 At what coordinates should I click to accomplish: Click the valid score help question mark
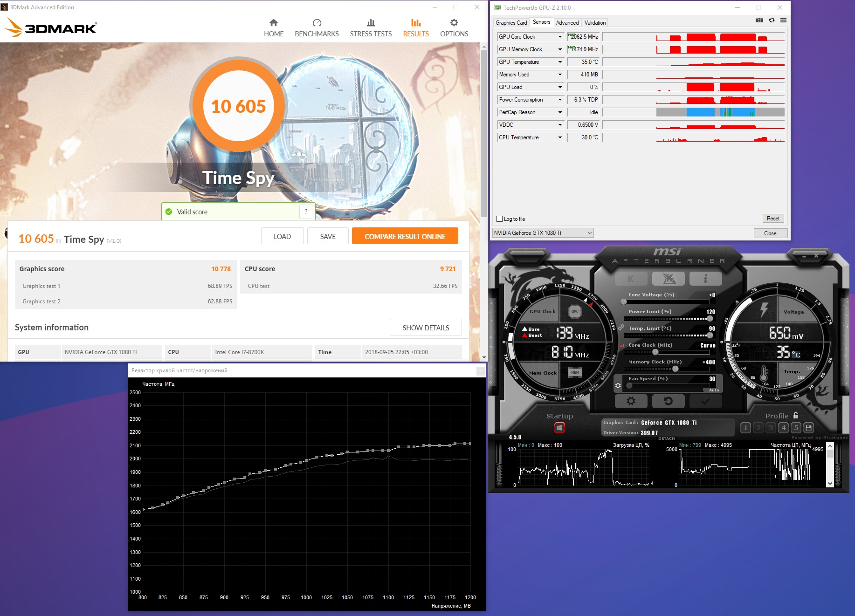(x=306, y=212)
